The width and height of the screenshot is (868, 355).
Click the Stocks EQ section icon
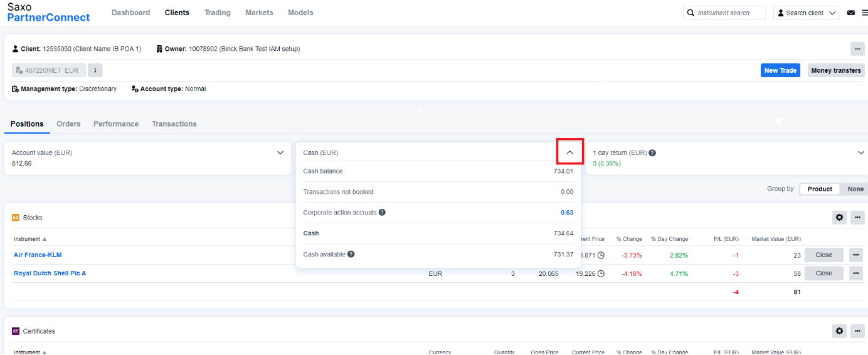coord(16,218)
